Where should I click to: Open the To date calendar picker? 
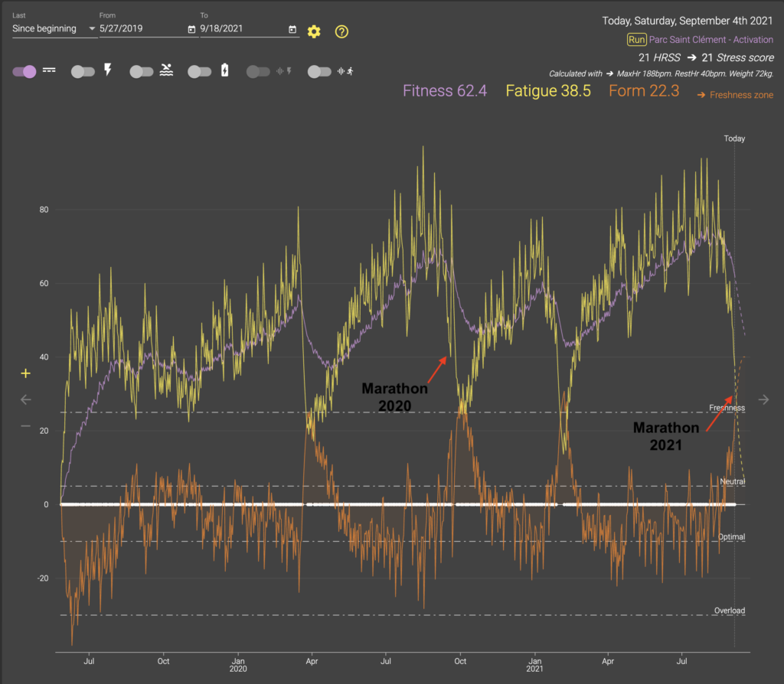[x=292, y=30]
